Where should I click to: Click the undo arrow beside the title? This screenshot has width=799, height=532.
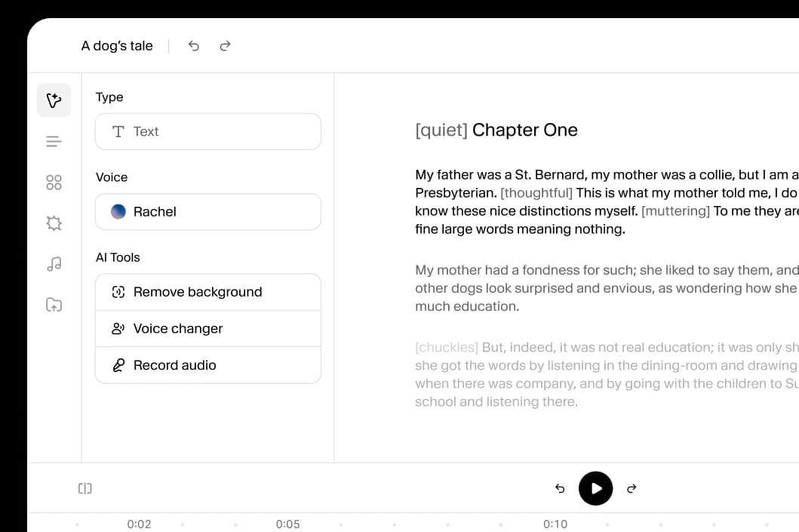click(193, 46)
